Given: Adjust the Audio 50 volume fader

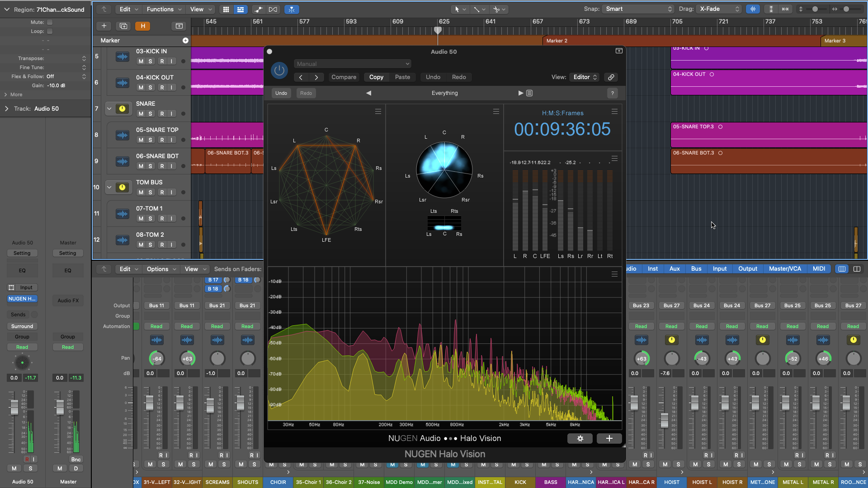Looking at the screenshot, I should (14, 407).
